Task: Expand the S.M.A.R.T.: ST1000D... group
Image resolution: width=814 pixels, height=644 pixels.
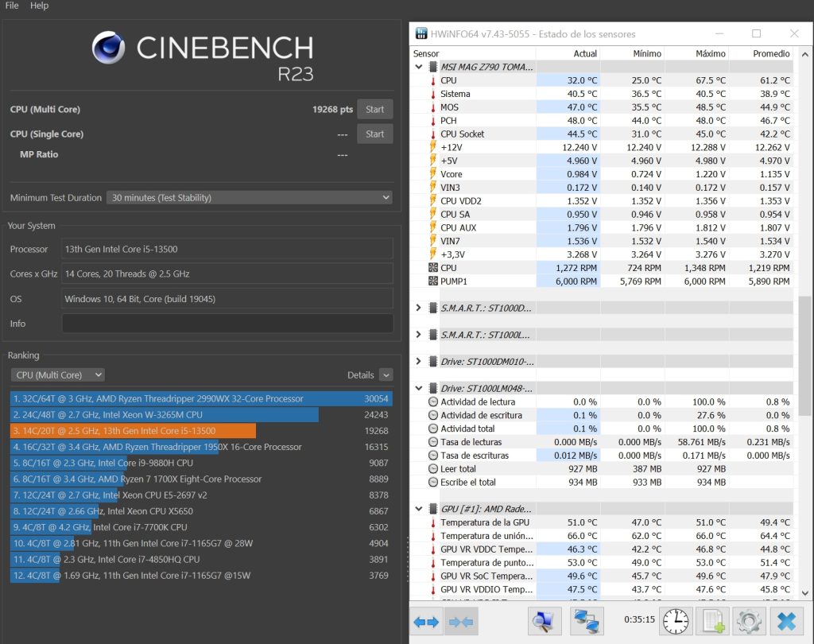Action: point(418,308)
